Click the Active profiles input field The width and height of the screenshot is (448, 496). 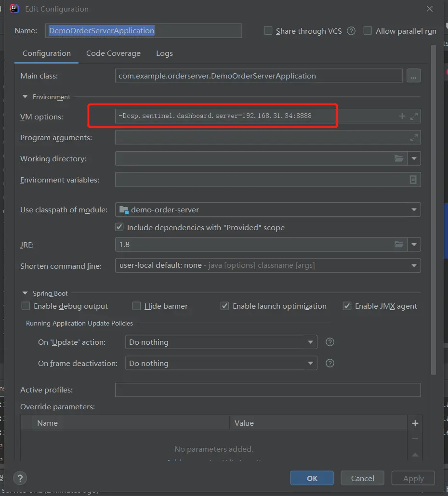[267, 390]
